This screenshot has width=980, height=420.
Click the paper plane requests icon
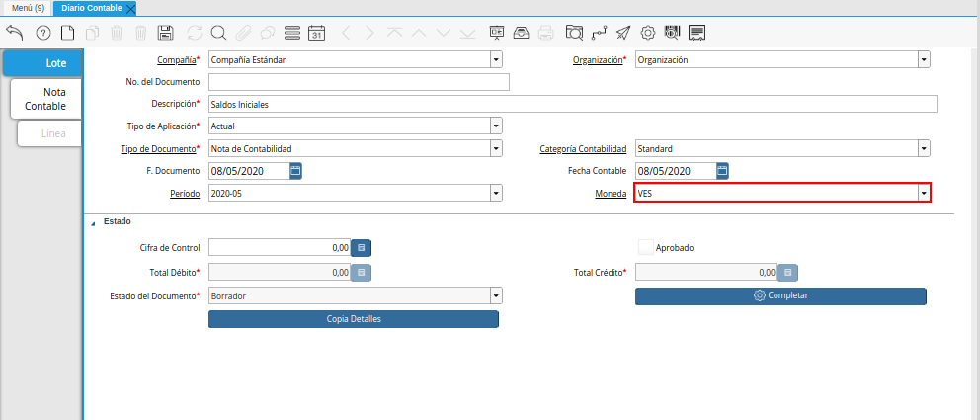(623, 33)
